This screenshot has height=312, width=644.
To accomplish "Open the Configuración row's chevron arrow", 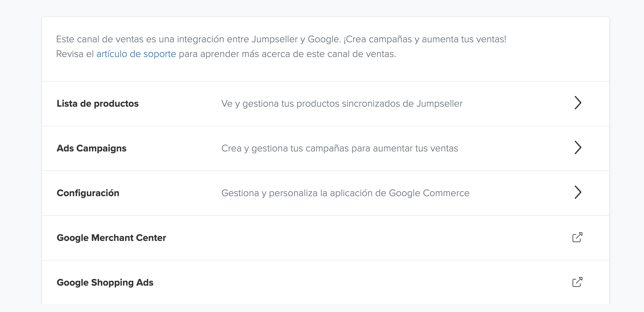I will (578, 192).
